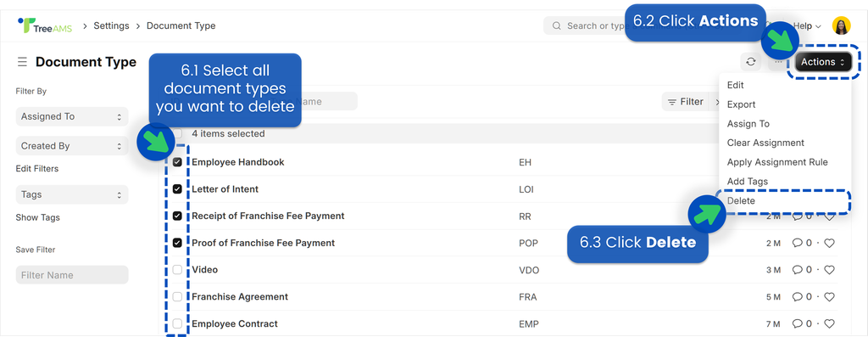
Task: Click the TreeAMS logo
Action: click(45, 26)
